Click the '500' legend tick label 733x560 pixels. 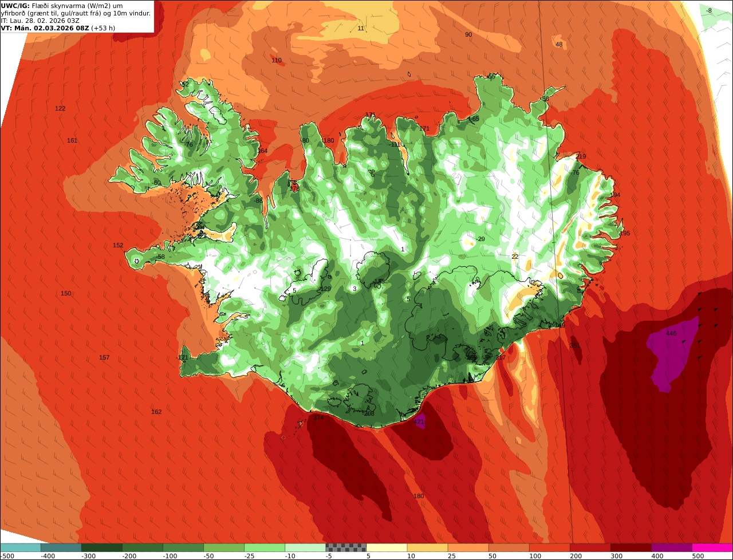click(697, 556)
